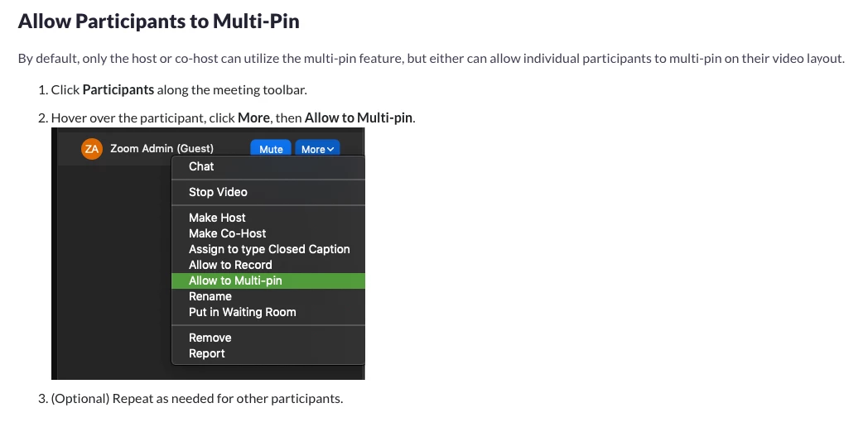Screen dimensions: 868x427
Task: Open the More dropdown for Zoom Admin
Action: point(317,149)
